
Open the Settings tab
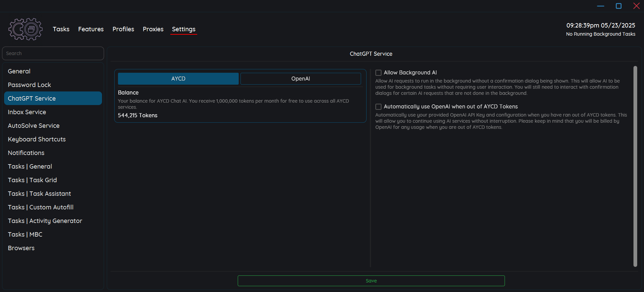(184, 29)
